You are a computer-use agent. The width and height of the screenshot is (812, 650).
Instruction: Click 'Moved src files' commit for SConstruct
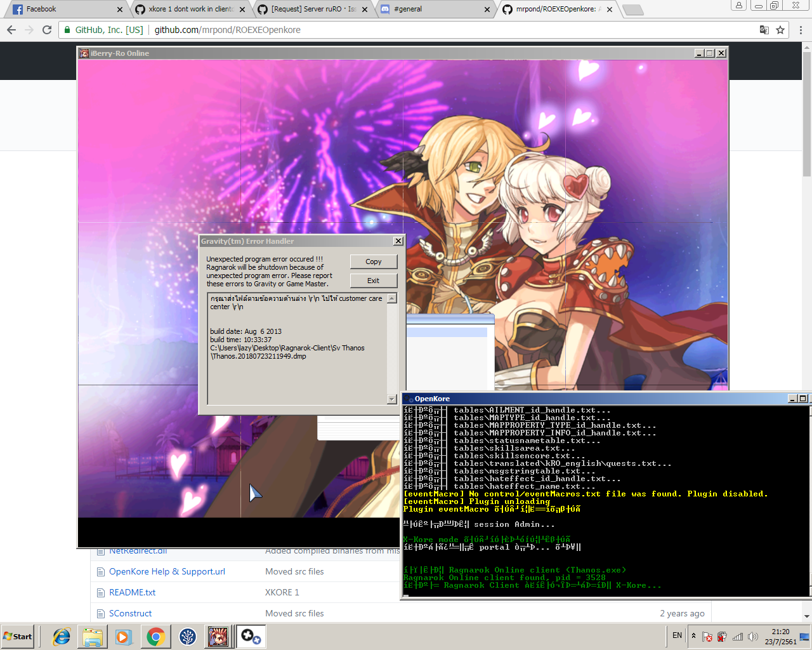(294, 613)
